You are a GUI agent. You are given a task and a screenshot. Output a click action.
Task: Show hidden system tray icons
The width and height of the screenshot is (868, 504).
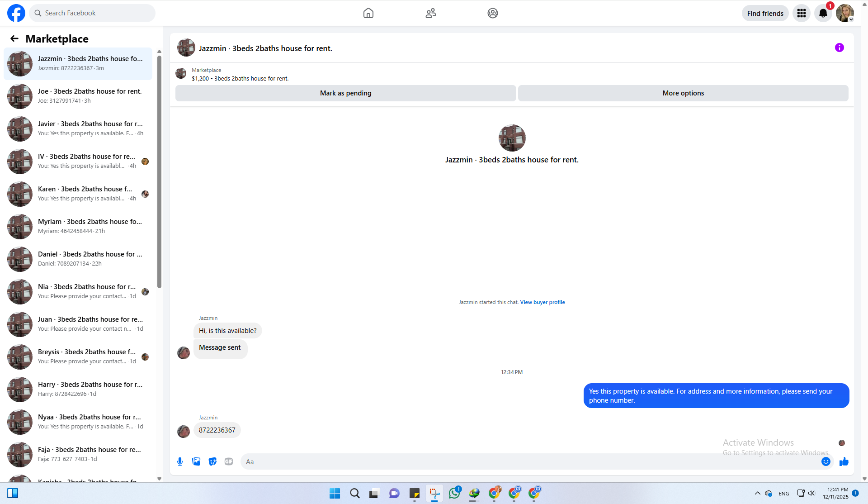point(757,493)
